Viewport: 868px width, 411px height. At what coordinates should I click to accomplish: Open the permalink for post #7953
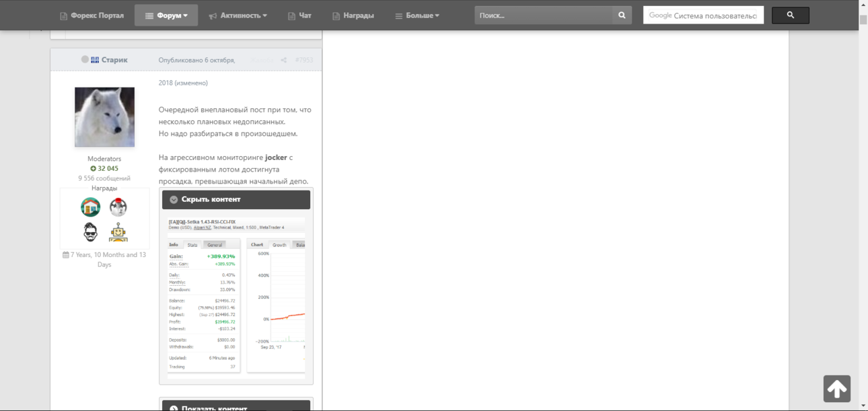(x=304, y=60)
